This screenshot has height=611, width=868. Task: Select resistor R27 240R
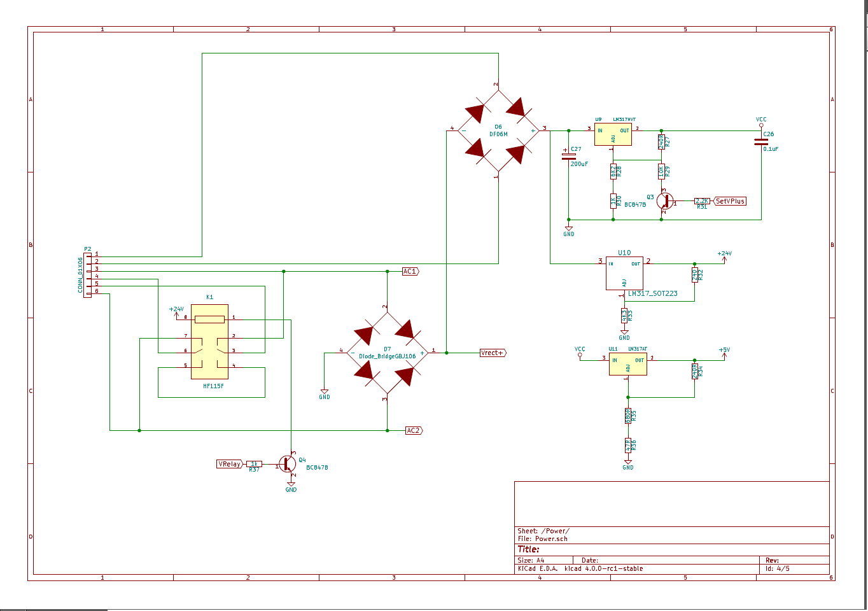(x=661, y=142)
